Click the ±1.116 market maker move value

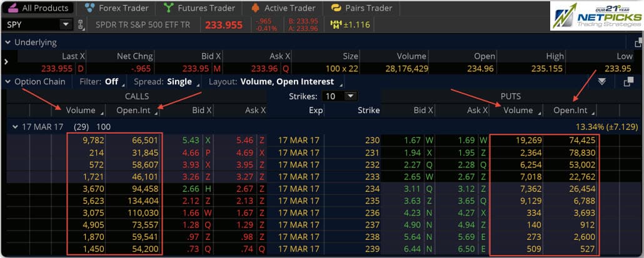pos(356,24)
